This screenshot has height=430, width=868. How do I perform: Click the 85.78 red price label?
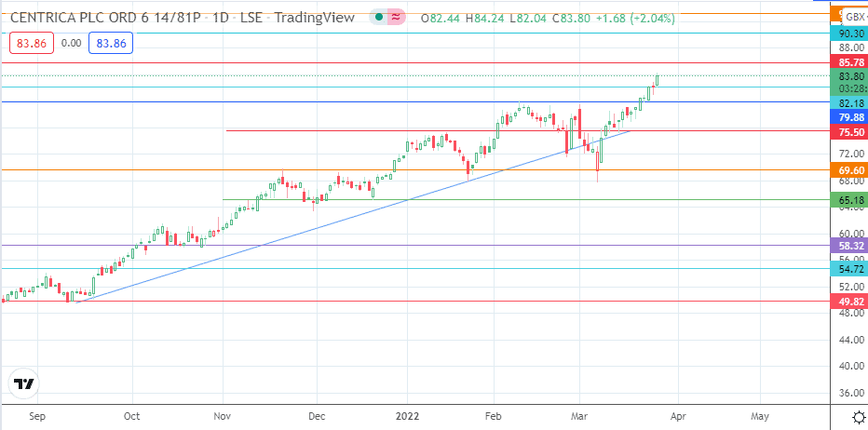[849, 63]
